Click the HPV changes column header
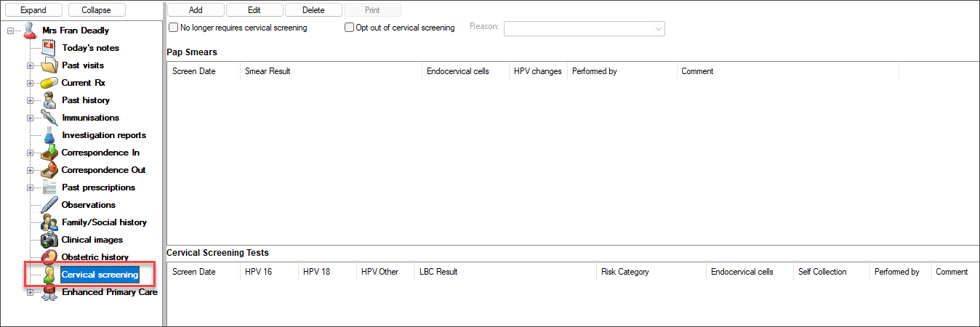Screen dimensions: 980x327 [x=538, y=71]
